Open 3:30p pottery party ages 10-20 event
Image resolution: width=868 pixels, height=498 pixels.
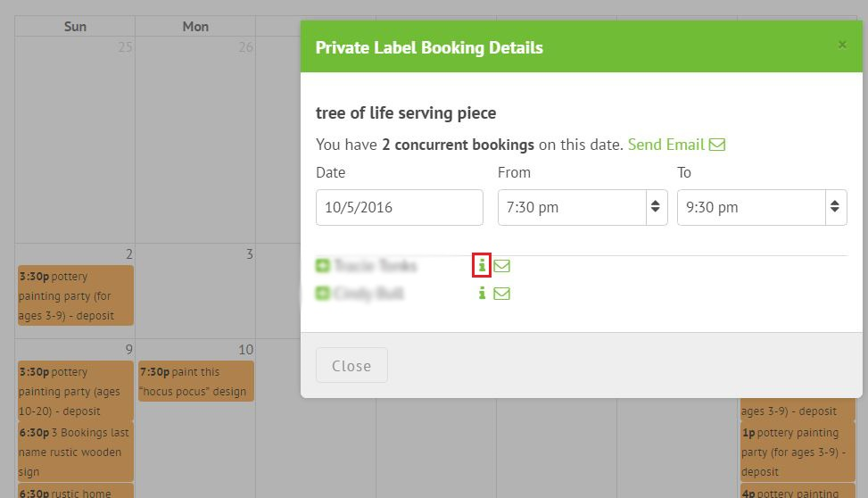click(x=75, y=391)
